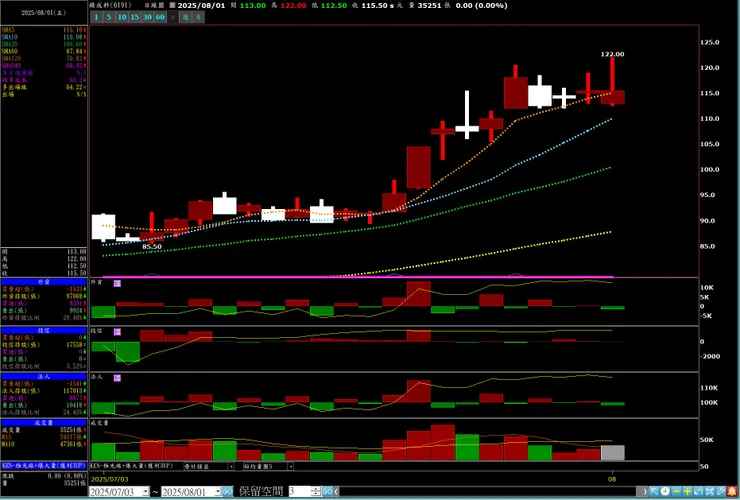Click the SMA10 value row
The image size is (740, 500).
click(44, 37)
